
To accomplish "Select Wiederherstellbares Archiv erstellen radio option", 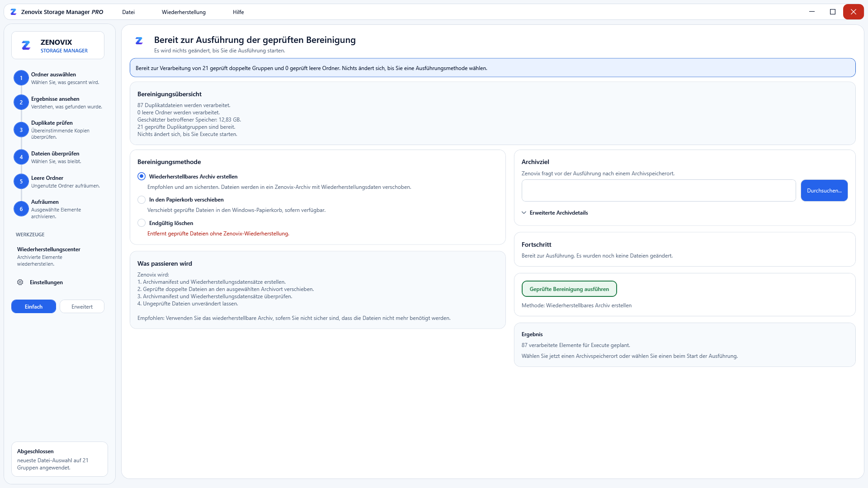I will 142,176.
